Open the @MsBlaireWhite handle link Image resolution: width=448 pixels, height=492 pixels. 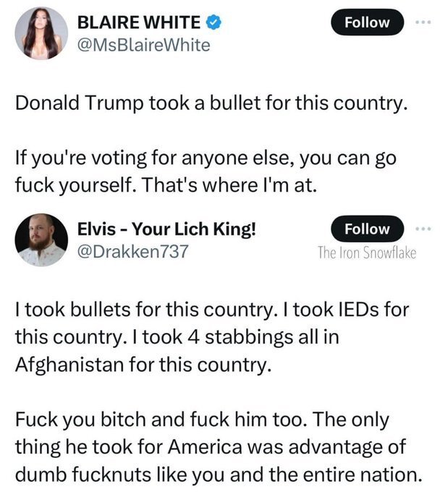(x=144, y=46)
